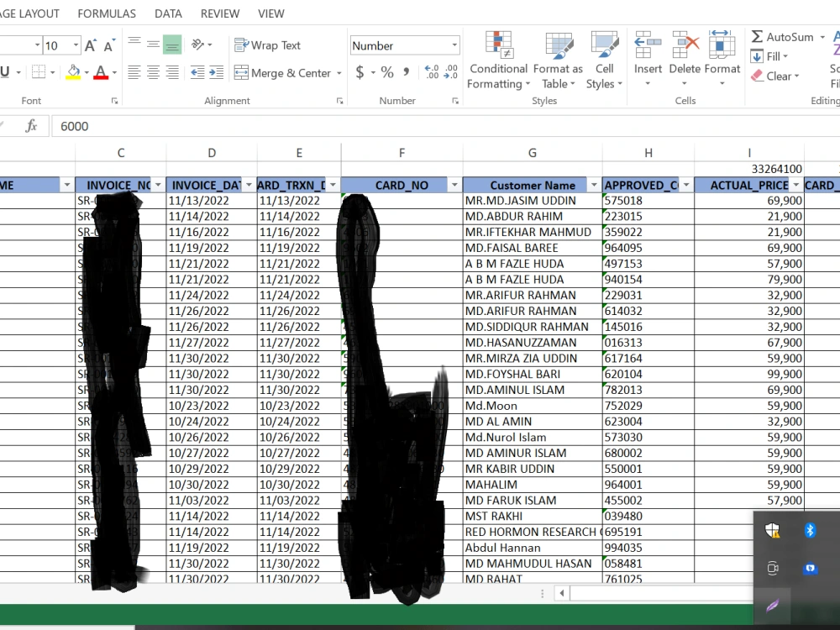Screen dimensions: 840x630
Task: Apply middle vertical alignment
Action: [x=153, y=45]
